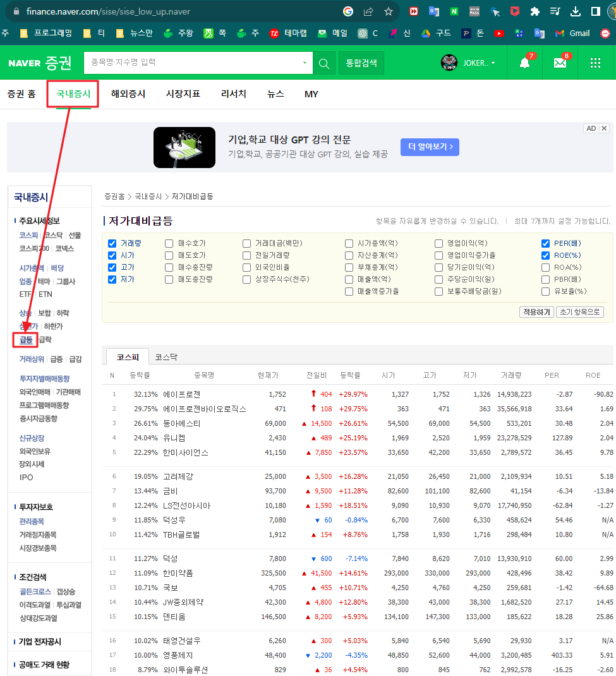Click the browser address bar URL

[x=108, y=11]
